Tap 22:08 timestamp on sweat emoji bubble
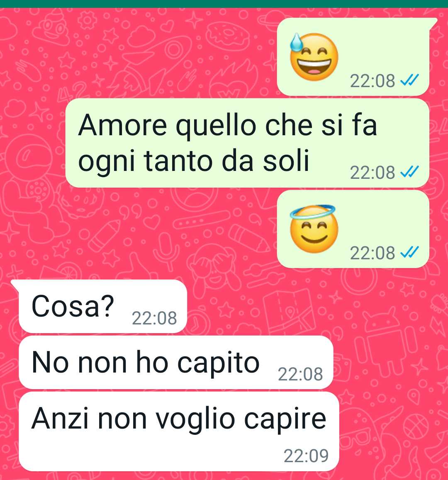The width and height of the screenshot is (448, 480). [x=373, y=81]
